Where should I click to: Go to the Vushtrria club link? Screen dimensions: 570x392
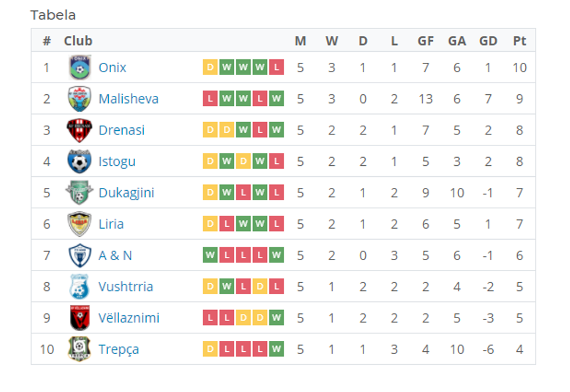point(126,287)
